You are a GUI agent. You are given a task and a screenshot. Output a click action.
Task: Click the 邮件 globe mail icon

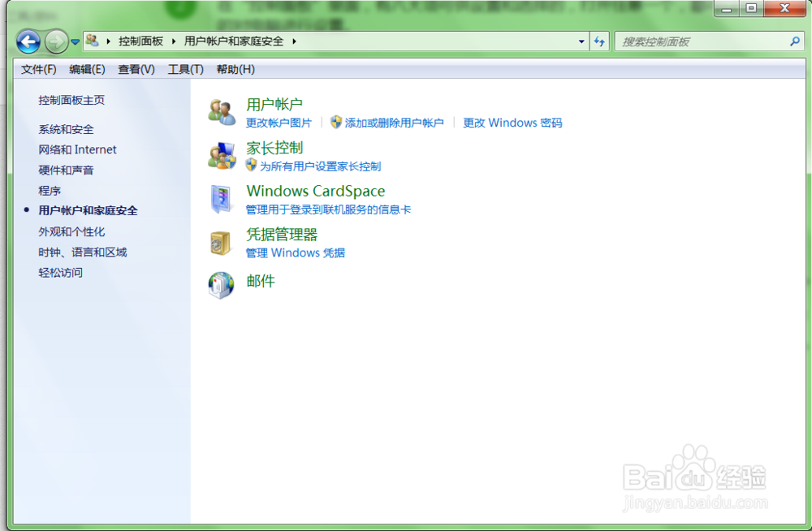coord(221,286)
